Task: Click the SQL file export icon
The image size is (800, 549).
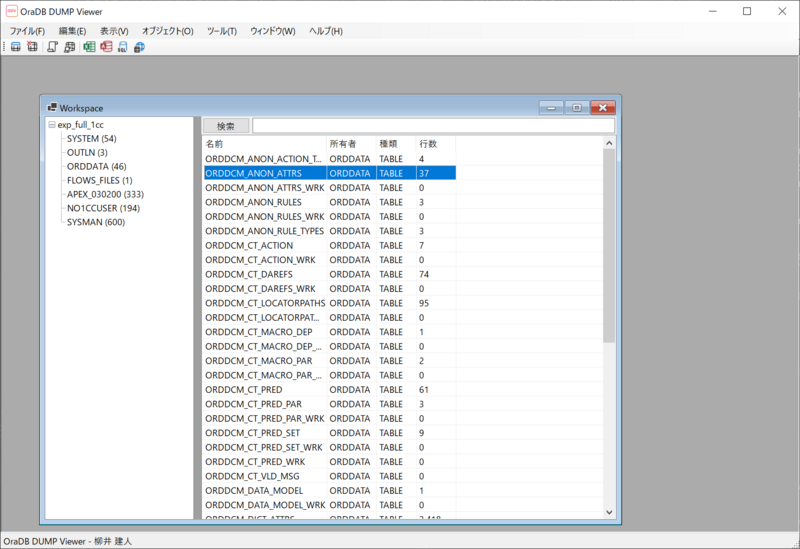Action: 122,47
